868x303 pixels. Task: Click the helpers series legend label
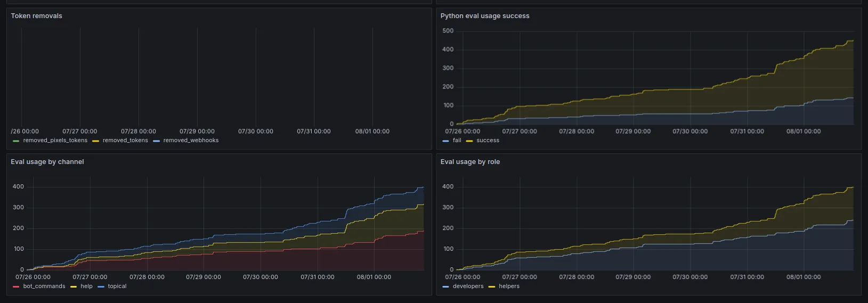coord(509,286)
